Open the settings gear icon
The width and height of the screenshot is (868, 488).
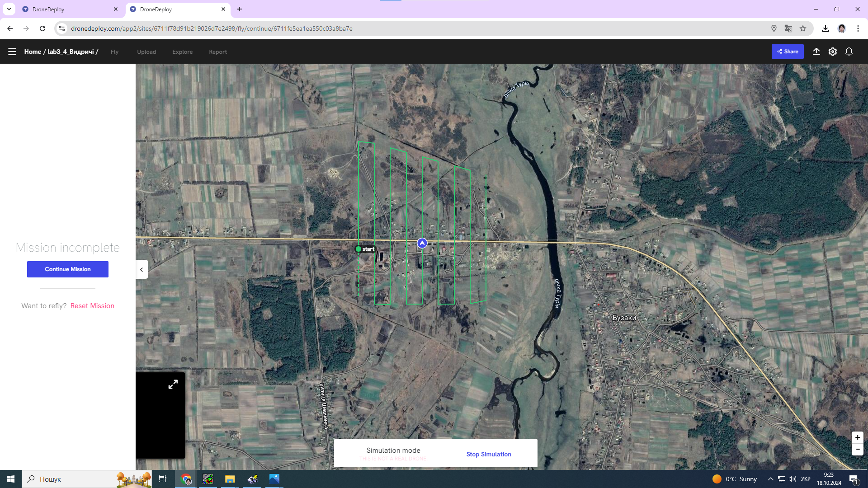point(832,52)
